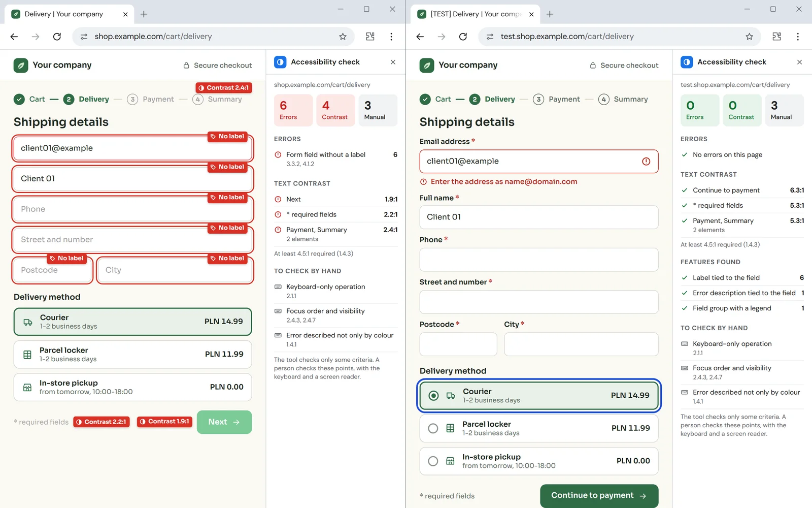The width and height of the screenshot is (812, 508).
Task: Select 'Form field without a label' error row
Action: point(335,158)
